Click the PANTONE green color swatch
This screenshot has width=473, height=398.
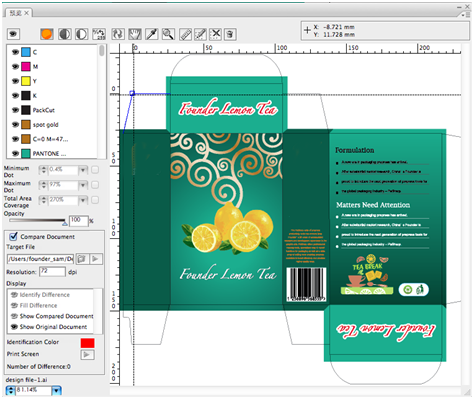point(26,153)
